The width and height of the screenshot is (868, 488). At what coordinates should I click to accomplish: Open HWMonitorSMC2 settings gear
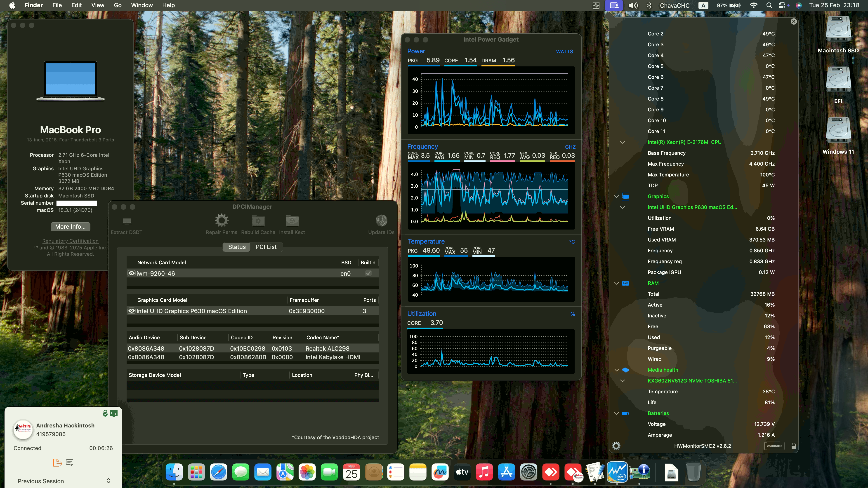(x=617, y=446)
